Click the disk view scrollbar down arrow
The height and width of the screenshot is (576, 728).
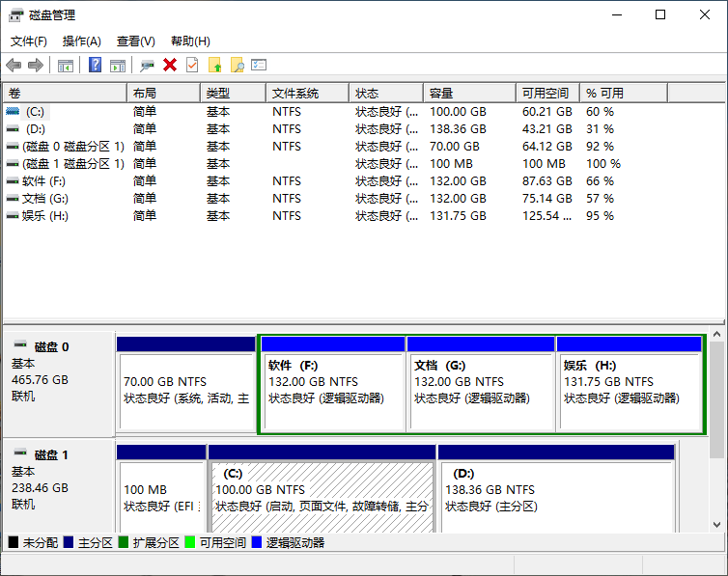tap(717, 524)
